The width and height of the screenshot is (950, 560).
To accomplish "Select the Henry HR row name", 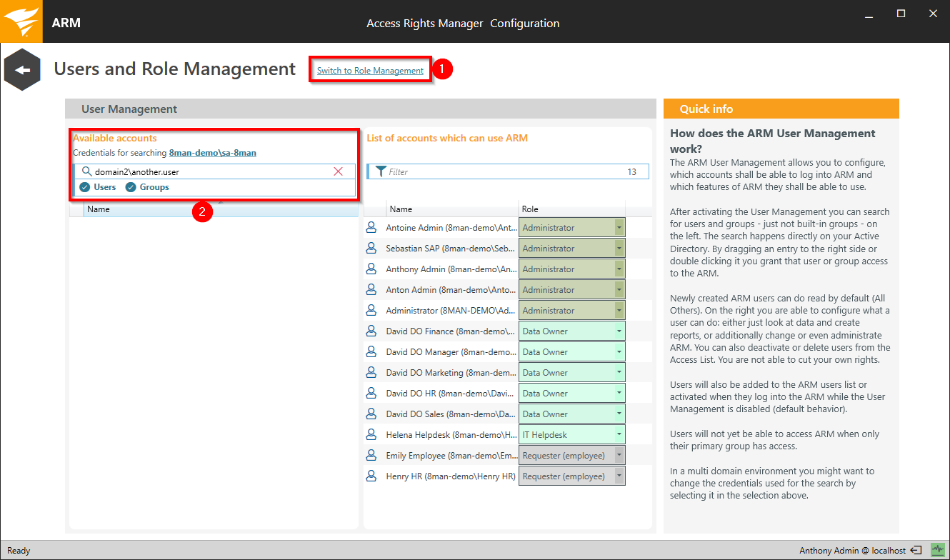I will tap(451, 476).
